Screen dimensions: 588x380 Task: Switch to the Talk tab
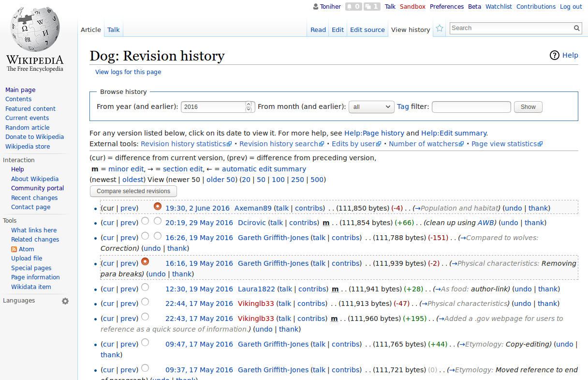click(x=114, y=30)
